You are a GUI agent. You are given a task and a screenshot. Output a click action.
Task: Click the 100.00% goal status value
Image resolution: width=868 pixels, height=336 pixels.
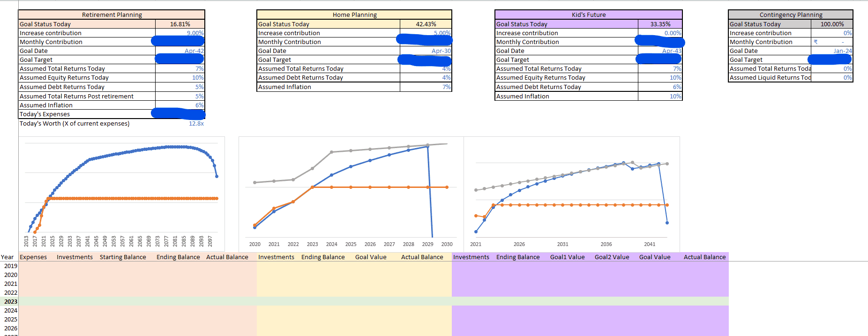point(832,24)
